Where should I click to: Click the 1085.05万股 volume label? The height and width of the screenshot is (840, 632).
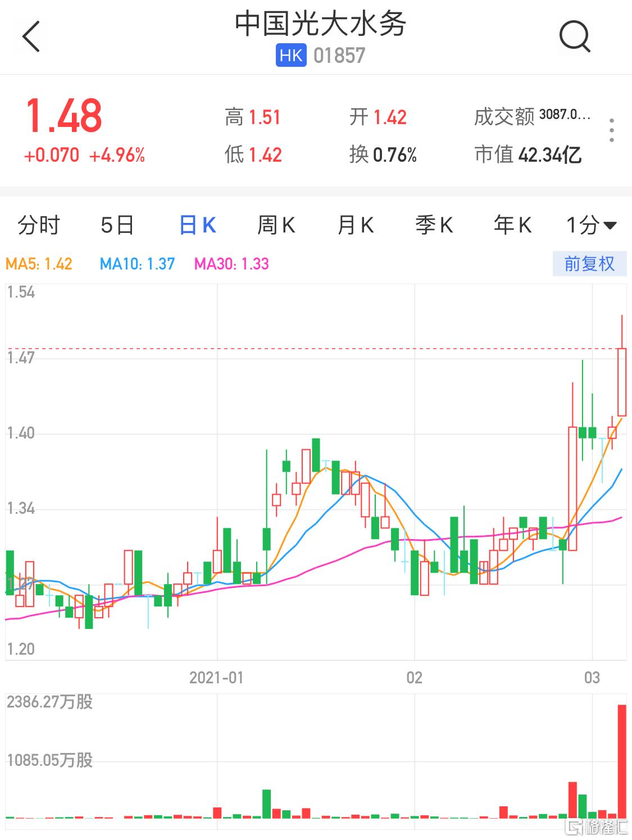pyautogui.click(x=50, y=760)
